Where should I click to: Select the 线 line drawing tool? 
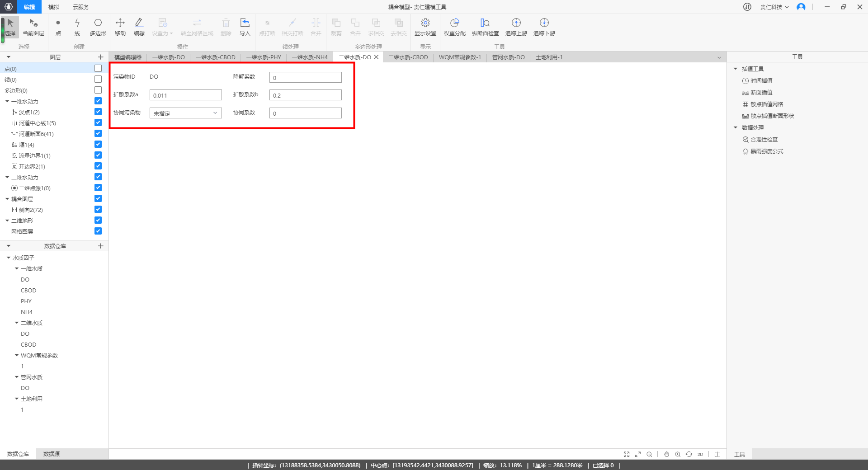click(x=77, y=27)
